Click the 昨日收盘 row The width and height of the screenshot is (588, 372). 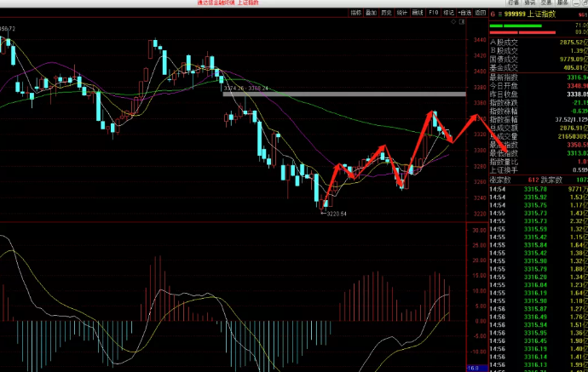(x=539, y=94)
